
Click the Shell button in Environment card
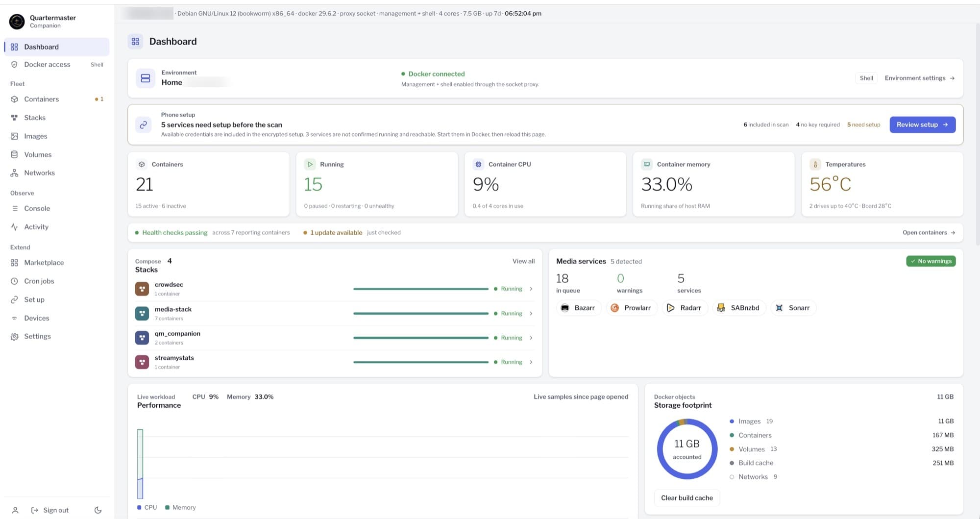[x=866, y=78]
